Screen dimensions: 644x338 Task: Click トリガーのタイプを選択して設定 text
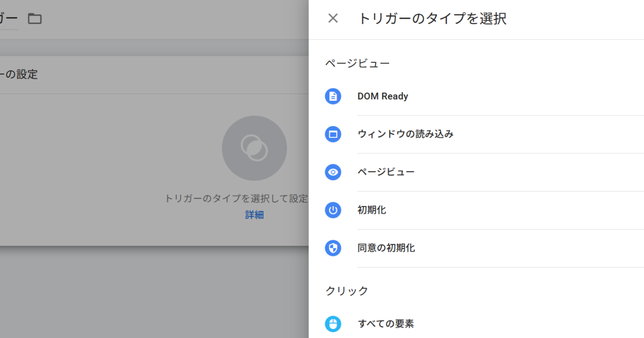tap(236, 199)
